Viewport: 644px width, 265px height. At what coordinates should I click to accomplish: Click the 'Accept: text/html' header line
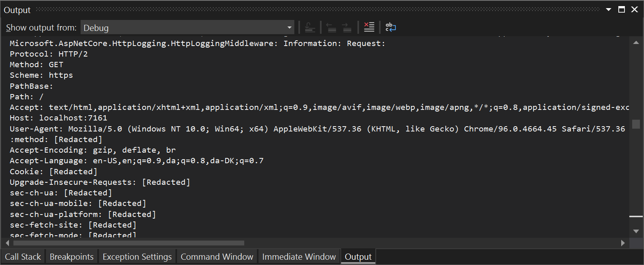point(319,107)
